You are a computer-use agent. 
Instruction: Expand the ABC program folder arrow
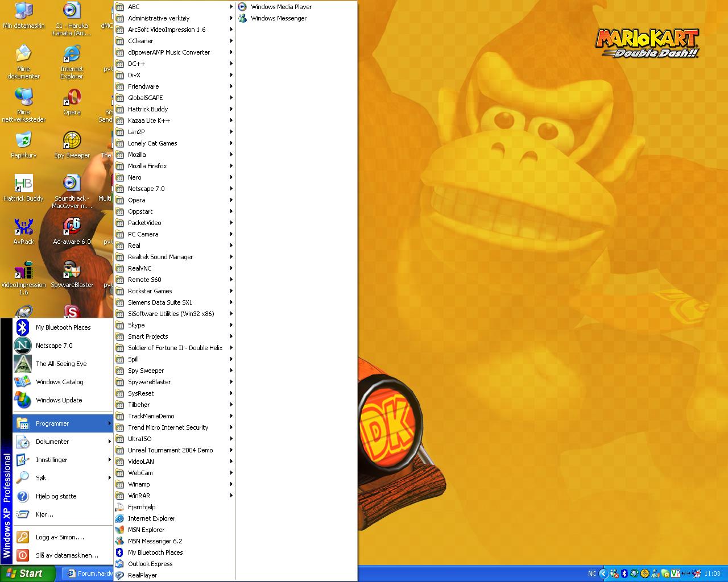point(231,7)
